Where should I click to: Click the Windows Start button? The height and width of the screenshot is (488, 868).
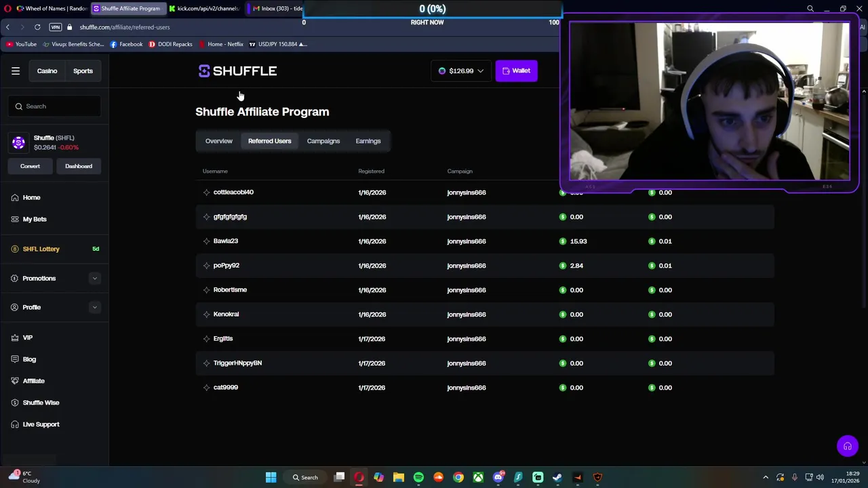pyautogui.click(x=271, y=477)
